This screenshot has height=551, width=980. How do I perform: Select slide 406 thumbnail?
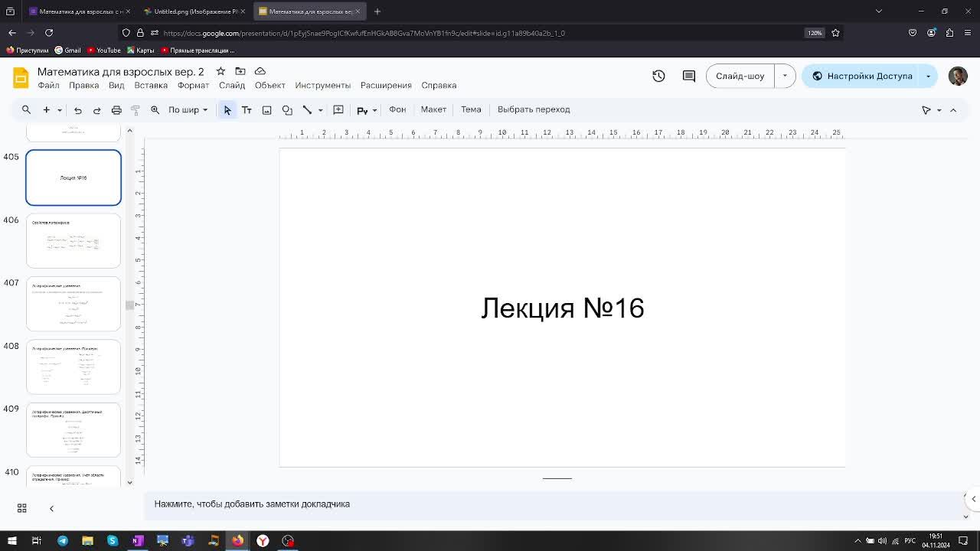[73, 241]
